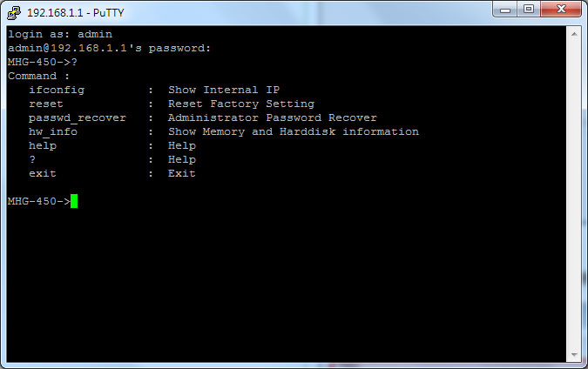Click 'Reset Factory Setting' description
The height and width of the screenshot is (369, 588).
[241, 104]
